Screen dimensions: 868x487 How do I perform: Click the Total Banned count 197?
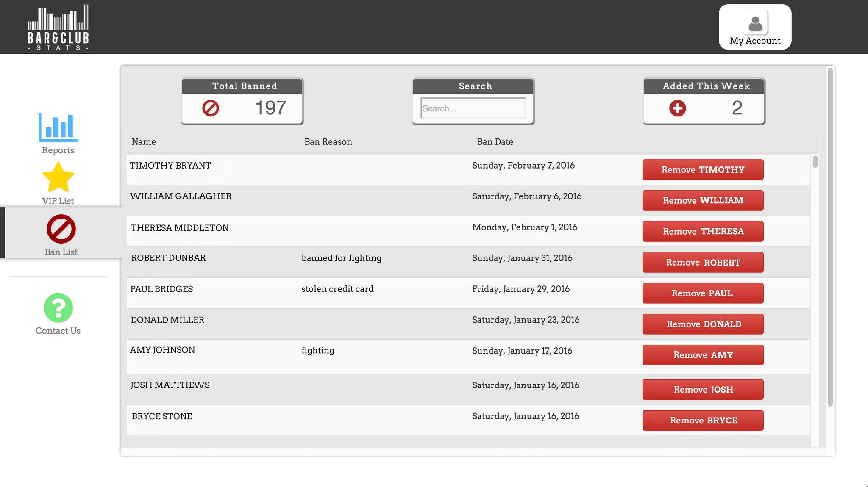point(270,108)
